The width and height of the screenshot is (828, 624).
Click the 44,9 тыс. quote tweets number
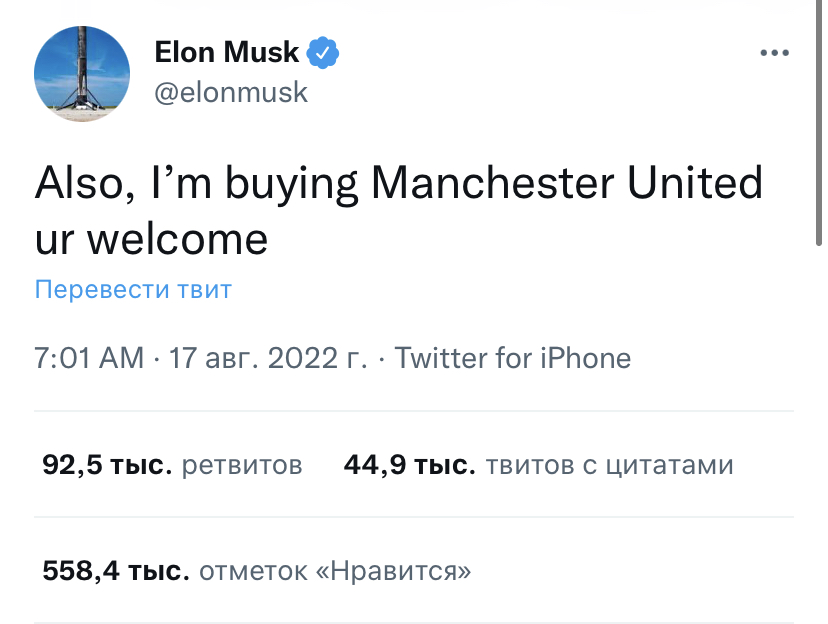[x=409, y=465]
